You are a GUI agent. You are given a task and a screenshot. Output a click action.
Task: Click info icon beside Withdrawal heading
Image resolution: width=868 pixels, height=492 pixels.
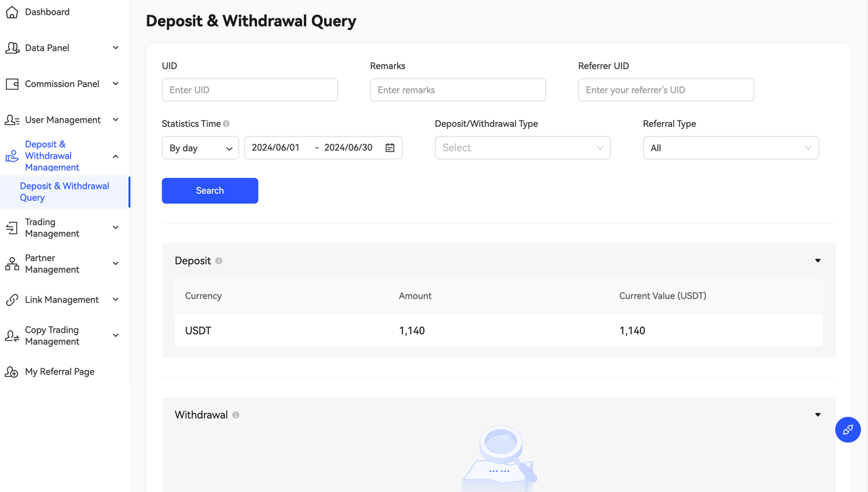[x=236, y=415]
